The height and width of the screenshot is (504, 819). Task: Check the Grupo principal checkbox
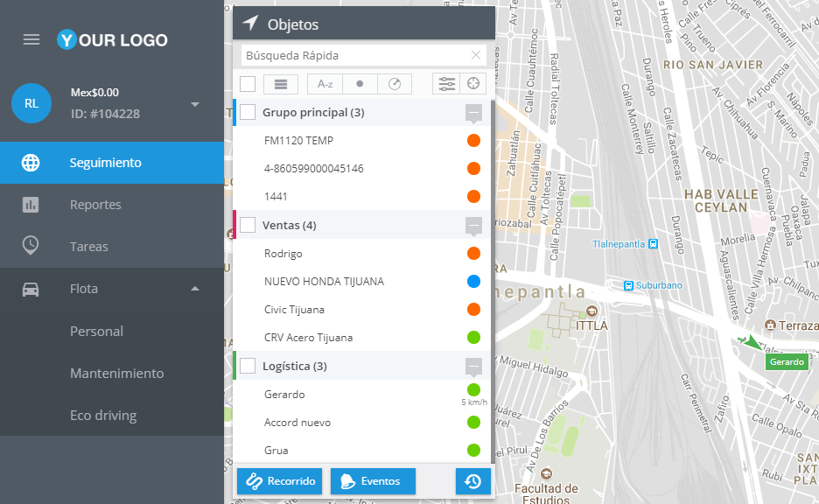[x=248, y=112]
